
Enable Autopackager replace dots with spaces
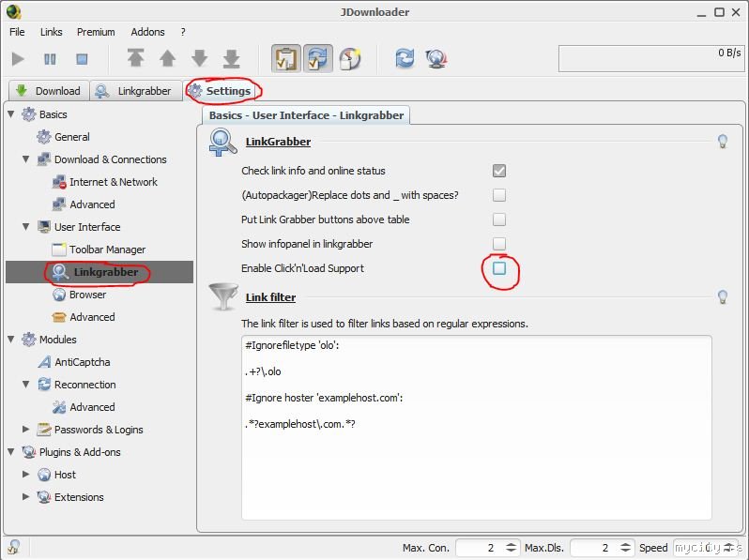tap(499, 195)
